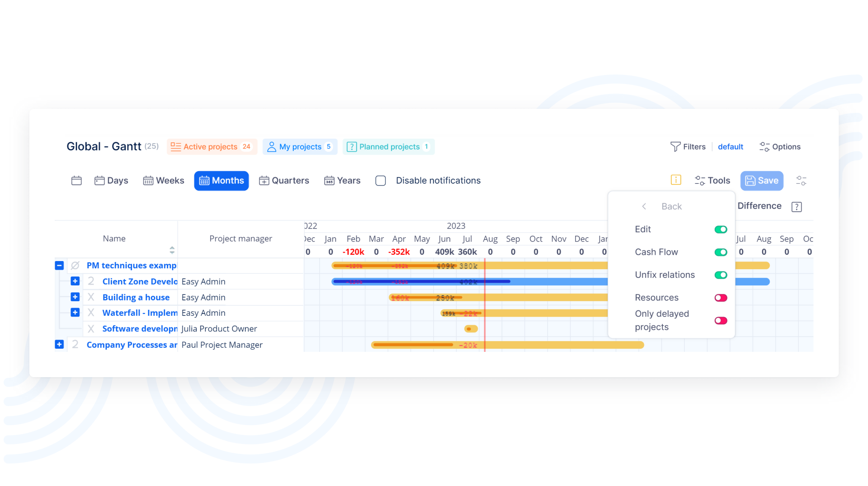
Task: Open the Tools menu
Action: 712,181
